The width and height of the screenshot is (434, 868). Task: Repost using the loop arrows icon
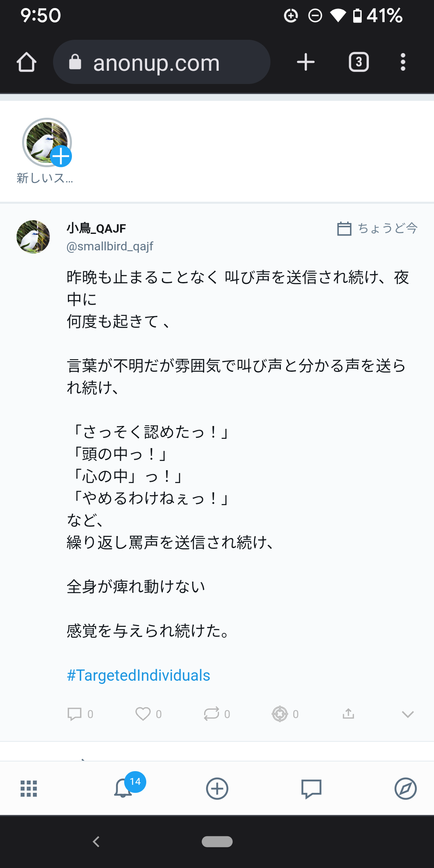211,714
